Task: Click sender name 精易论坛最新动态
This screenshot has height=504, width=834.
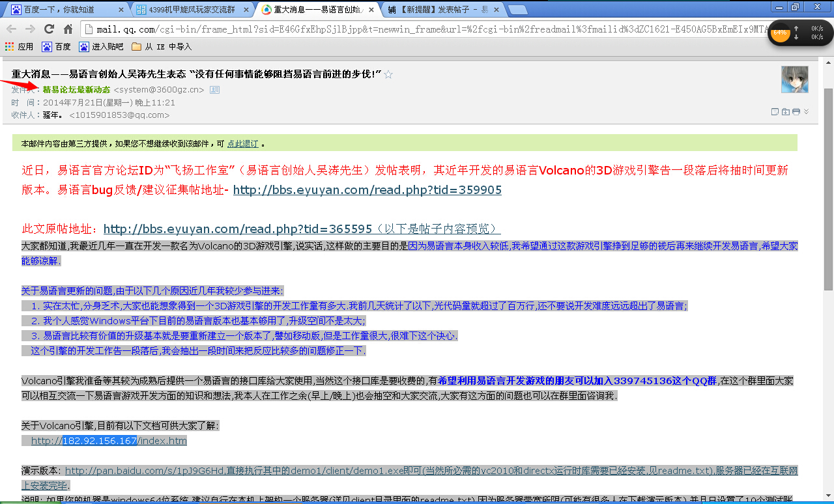Action: (x=76, y=89)
